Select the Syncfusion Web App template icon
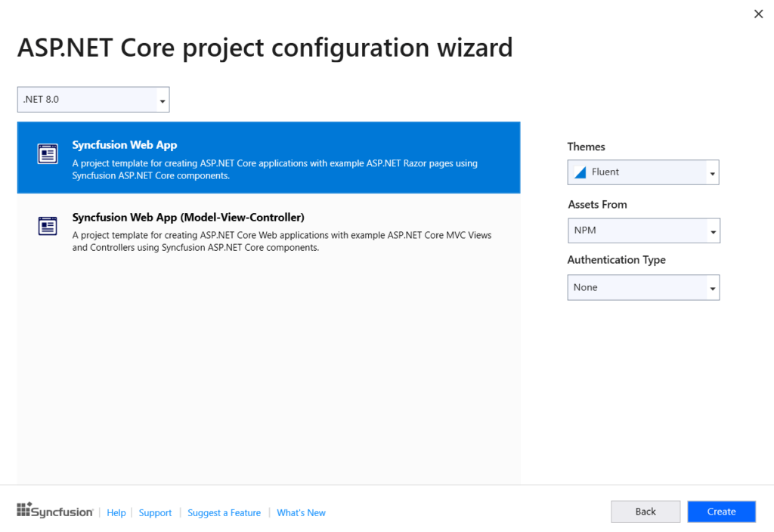Image resolution: width=774 pixels, height=532 pixels. point(48,153)
